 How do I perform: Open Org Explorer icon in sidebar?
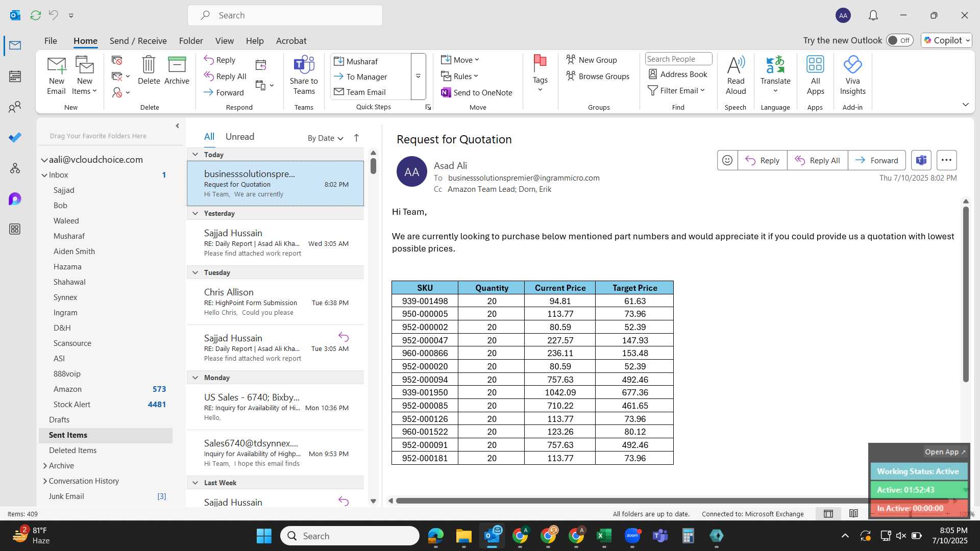tap(15, 168)
